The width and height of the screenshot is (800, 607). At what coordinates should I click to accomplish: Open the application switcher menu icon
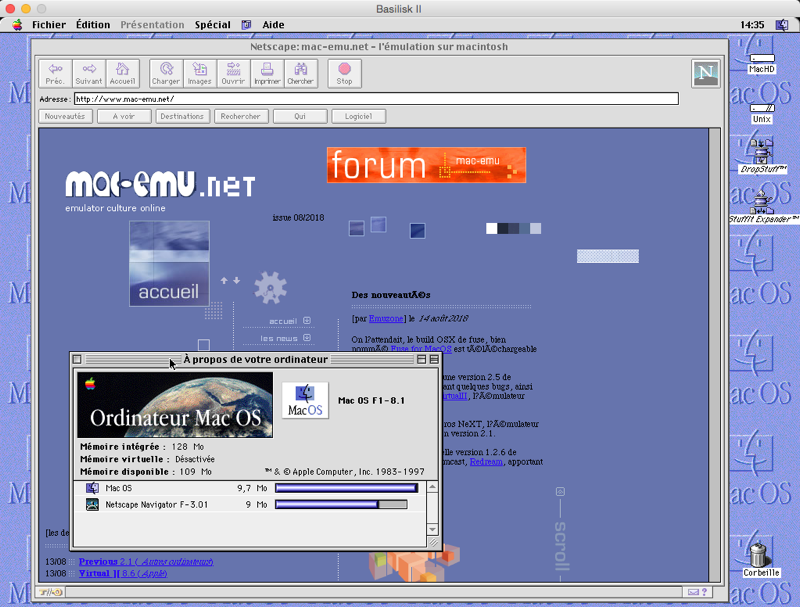coord(782,24)
